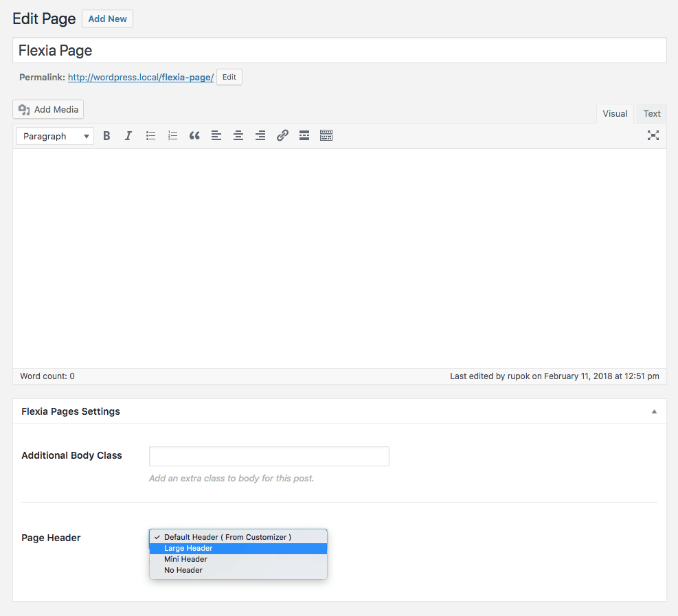This screenshot has width=678, height=616.
Task: Insert Read More tag
Action: pyautogui.click(x=304, y=136)
